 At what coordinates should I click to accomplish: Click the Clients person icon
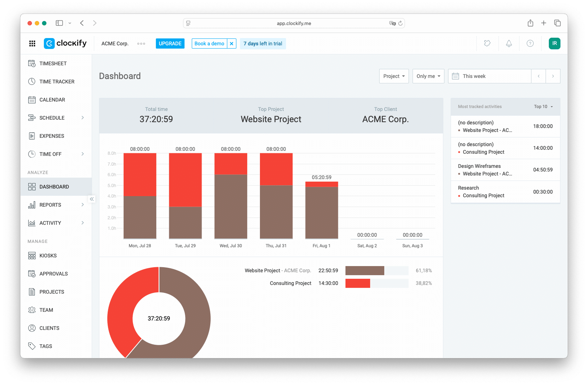click(32, 328)
